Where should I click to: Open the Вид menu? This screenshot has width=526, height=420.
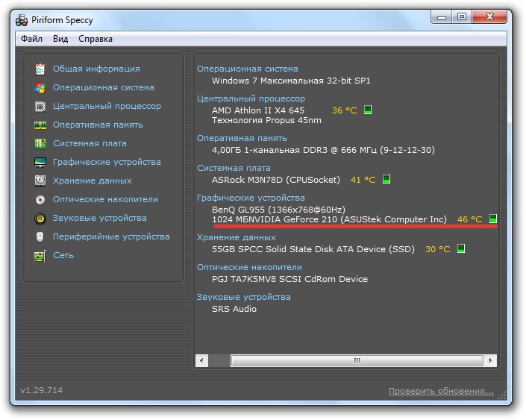pyautogui.click(x=60, y=39)
